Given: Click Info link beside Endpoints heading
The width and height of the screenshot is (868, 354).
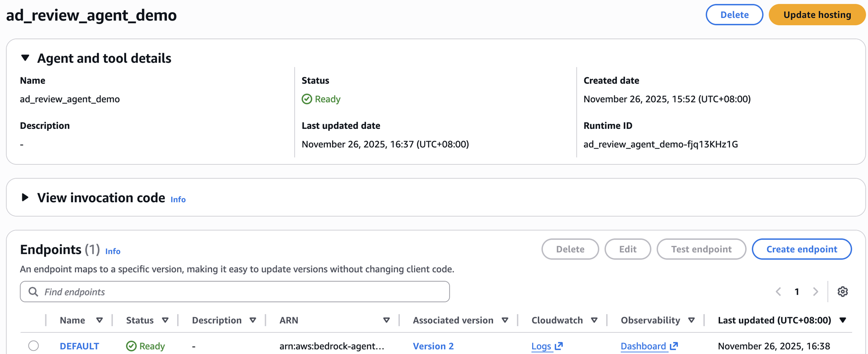Looking at the screenshot, I should [x=113, y=251].
